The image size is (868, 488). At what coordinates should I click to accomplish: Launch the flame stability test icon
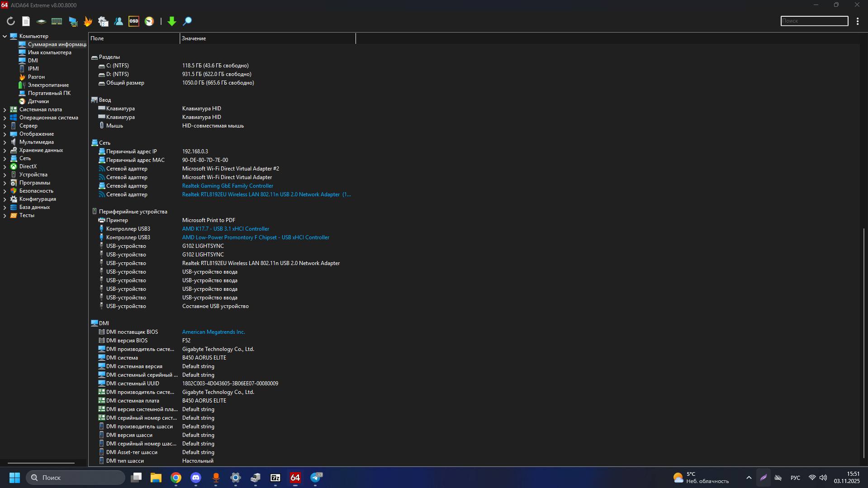(x=88, y=21)
